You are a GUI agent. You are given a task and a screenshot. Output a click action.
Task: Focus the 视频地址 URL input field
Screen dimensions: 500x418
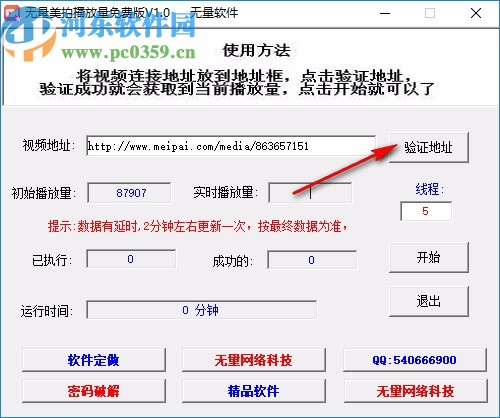231,146
